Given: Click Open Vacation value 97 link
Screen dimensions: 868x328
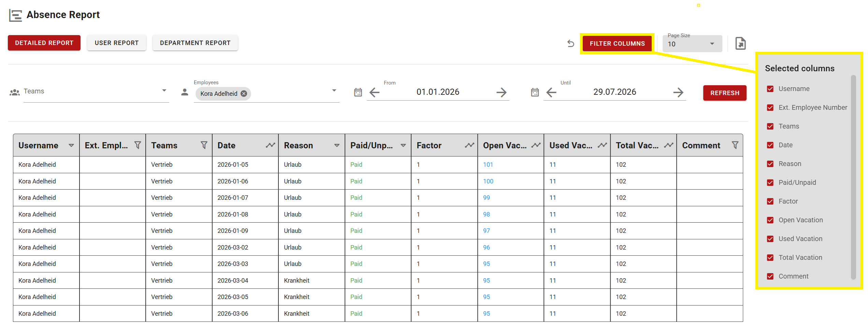Looking at the screenshot, I should point(487,231).
